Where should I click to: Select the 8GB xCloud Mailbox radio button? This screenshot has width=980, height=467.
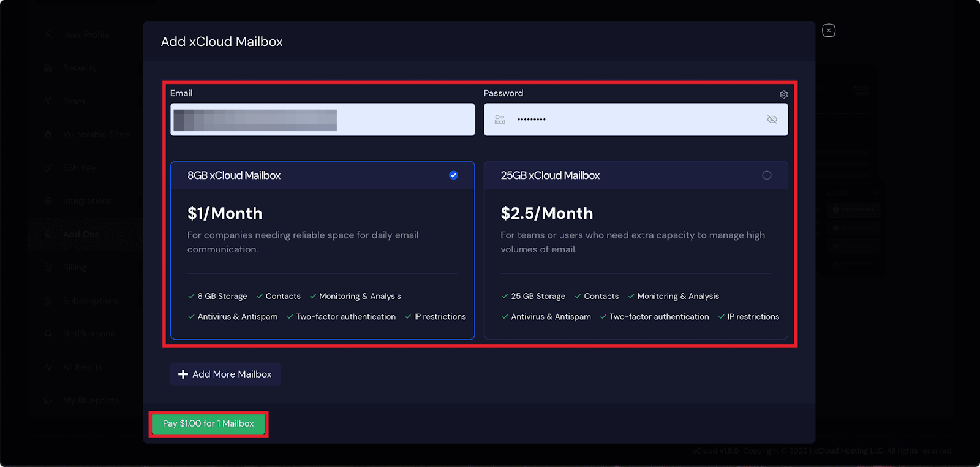[453, 175]
